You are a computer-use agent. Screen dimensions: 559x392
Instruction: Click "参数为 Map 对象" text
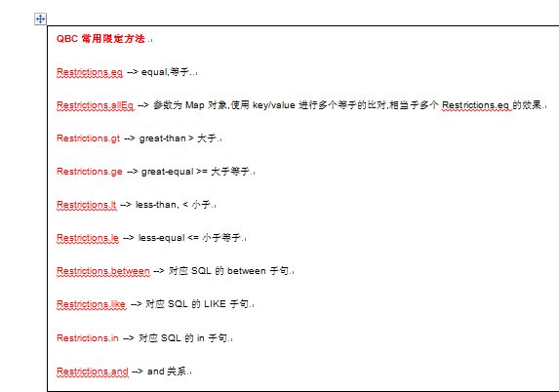[190, 105]
